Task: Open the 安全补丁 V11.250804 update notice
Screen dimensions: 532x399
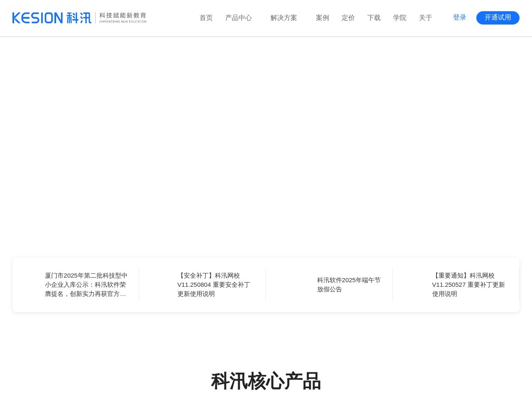Action: point(213,285)
